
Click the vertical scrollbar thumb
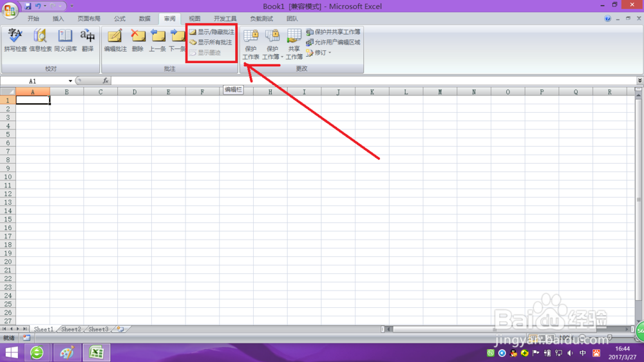pyautogui.click(x=638, y=200)
